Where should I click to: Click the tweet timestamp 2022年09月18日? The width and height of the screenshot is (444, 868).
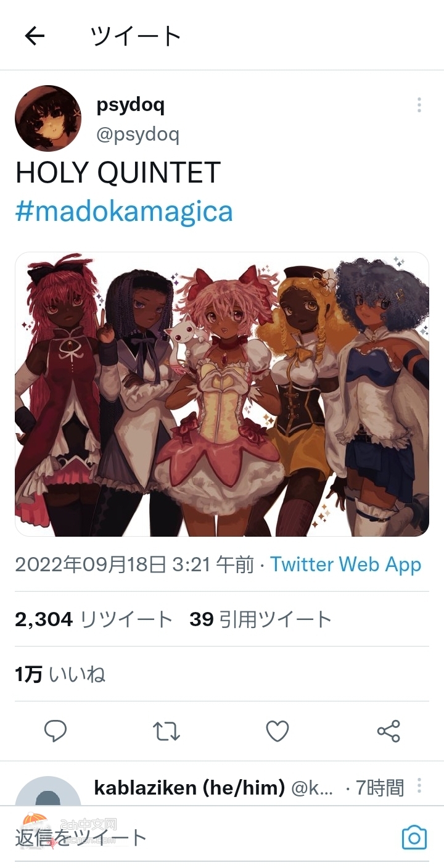[91, 565]
